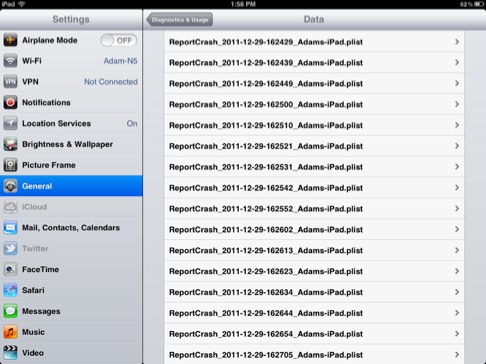The width and height of the screenshot is (486, 364).
Task: Expand ReportCrash 162552 row chevron
Action: click(457, 209)
